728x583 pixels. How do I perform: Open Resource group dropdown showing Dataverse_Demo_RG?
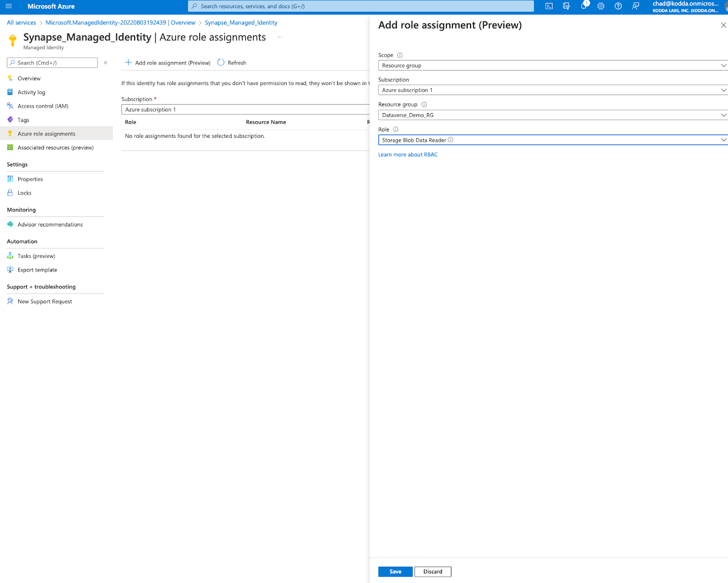[x=553, y=115]
